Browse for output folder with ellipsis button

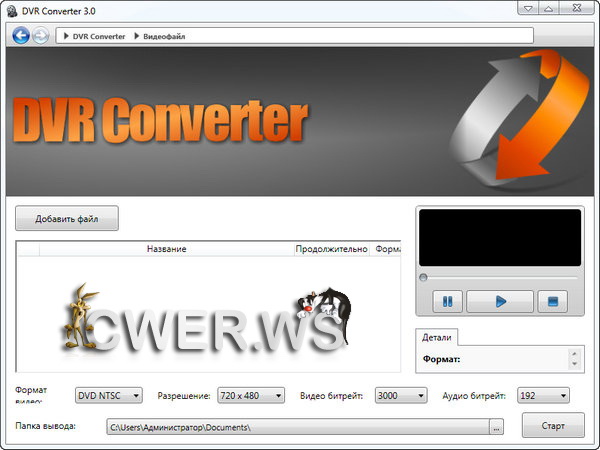(x=496, y=427)
